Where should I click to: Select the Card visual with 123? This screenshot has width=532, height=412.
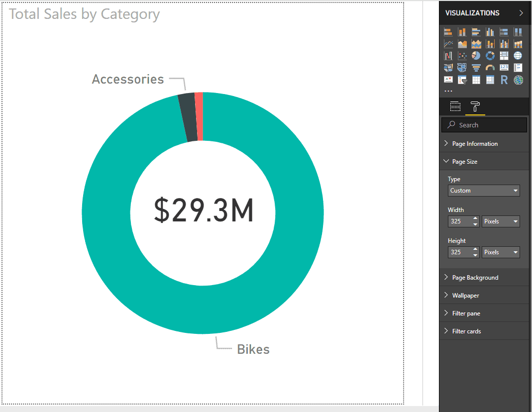point(504,68)
